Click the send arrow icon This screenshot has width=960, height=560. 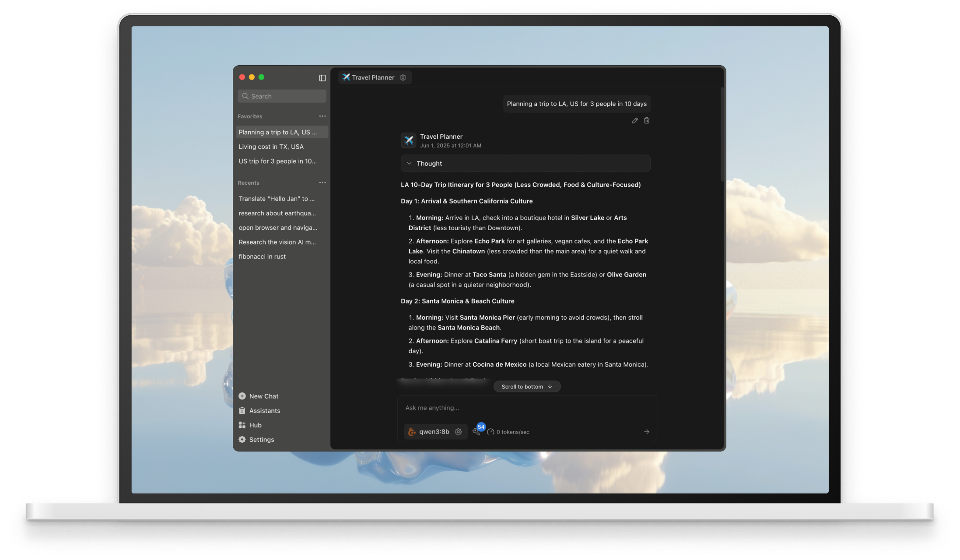[x=646, y=432]
